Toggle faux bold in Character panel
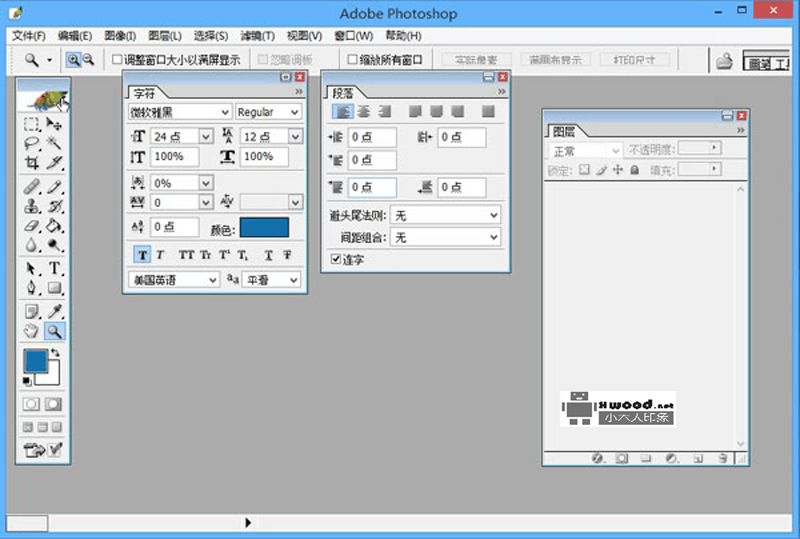This screenshot has height=539, width=800. (142, 255)
